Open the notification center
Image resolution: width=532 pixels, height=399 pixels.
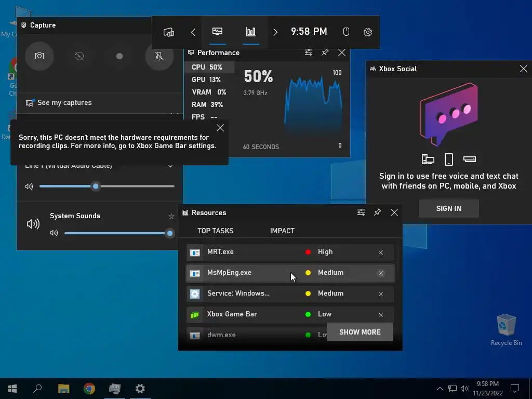pyautogui.click(x=515, y=389)
